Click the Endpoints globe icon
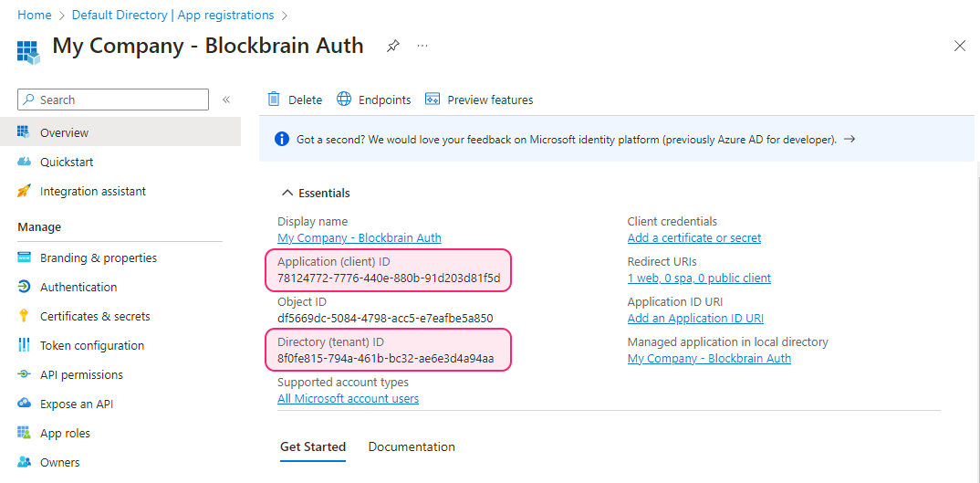This screenshot has width=980, height=483. click(x=344, y=100)
